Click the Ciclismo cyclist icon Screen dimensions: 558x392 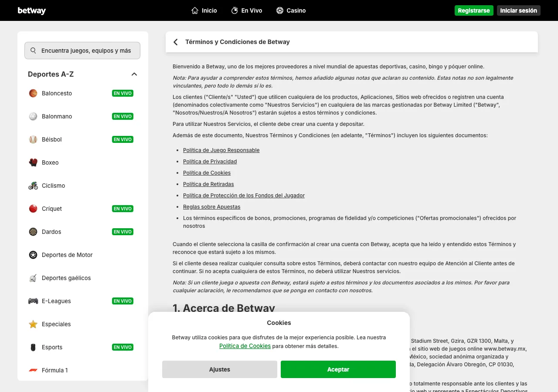pos(33,186)
